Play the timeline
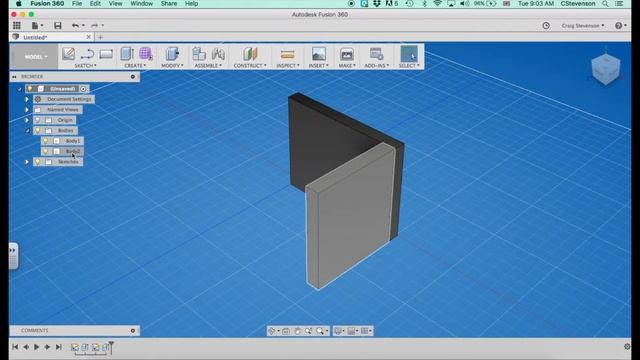This screenshot has width=640, height=360. [36, 347]
